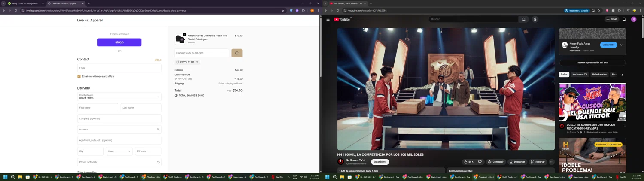
Task: Select the Relacionados filter chip
Action: (599, 75)
